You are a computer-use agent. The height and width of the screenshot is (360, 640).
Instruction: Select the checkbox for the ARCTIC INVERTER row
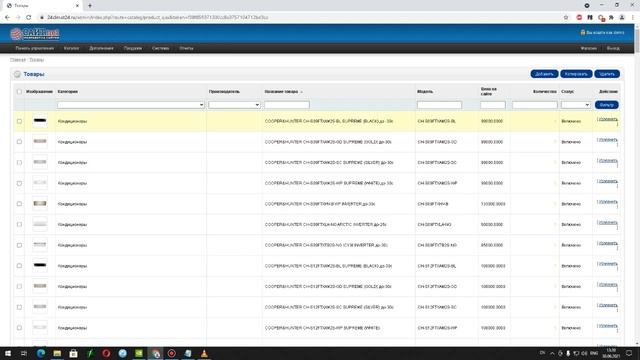click(19, 224)
